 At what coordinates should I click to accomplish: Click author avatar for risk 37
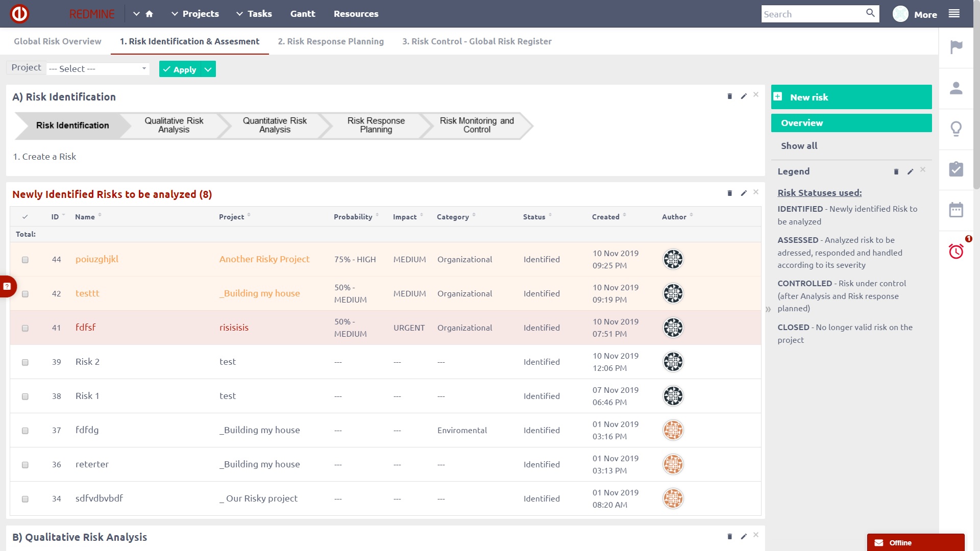click(x=673, y=430)
